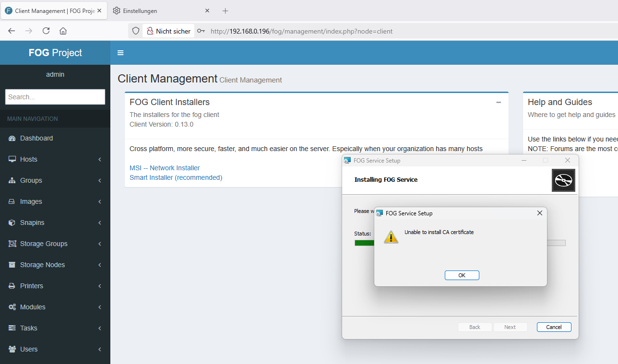Image resolution: width=618 pixels, height=364 pixels.
Task: Click the Tasks list icon
Action: coord(12,328)
